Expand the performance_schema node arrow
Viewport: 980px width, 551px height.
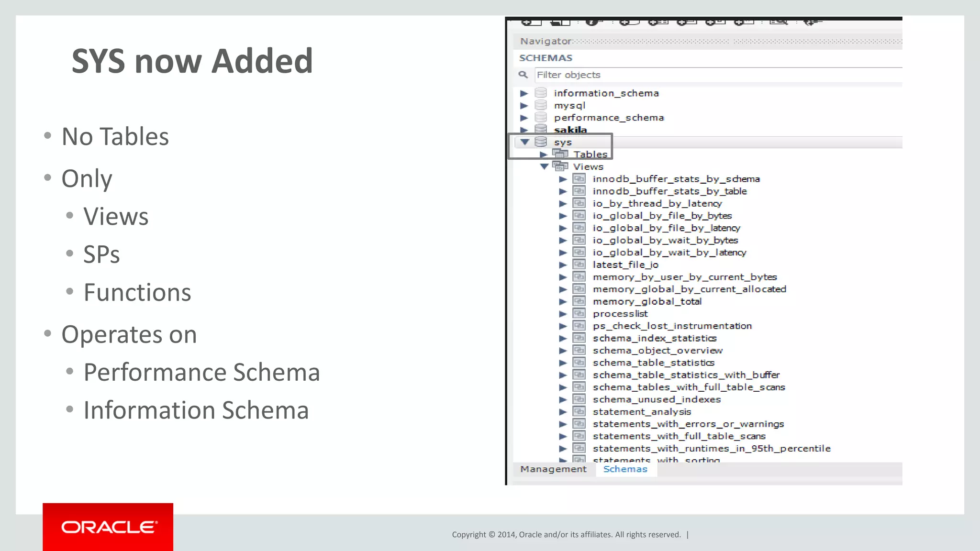pos(524,118)
